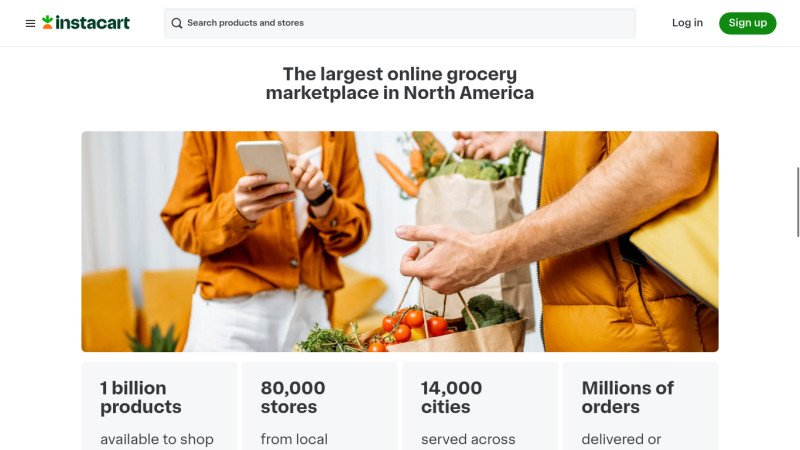Viewport: 800px width, 450px height.
Task: Select the 1 billion products stat card
Action: 158,406
